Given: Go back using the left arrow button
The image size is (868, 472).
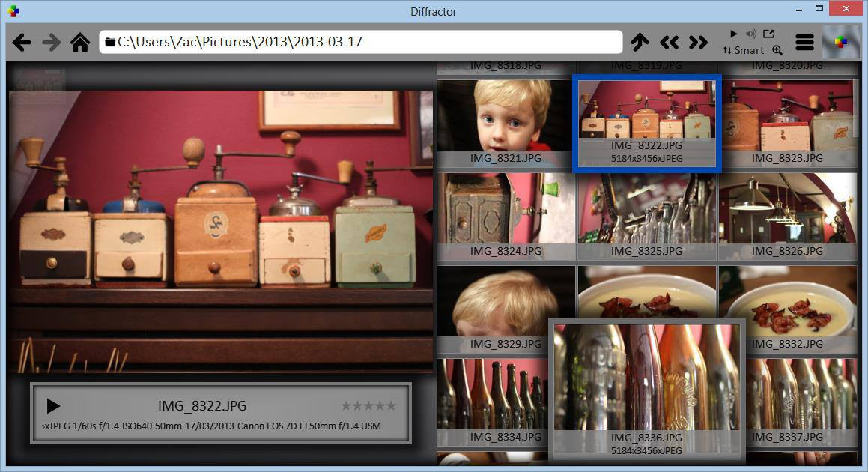Looking at the screenshot, I should point(22,42).
